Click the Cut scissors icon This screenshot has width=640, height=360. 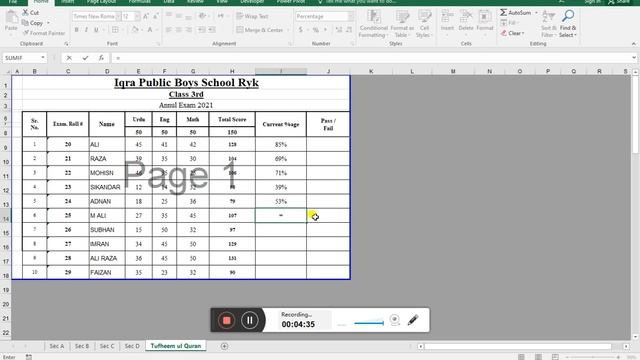click(25, 13)
